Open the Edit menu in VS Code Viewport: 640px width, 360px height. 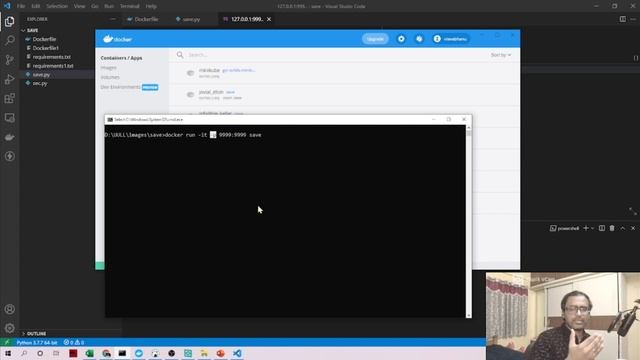click(36, 6)
